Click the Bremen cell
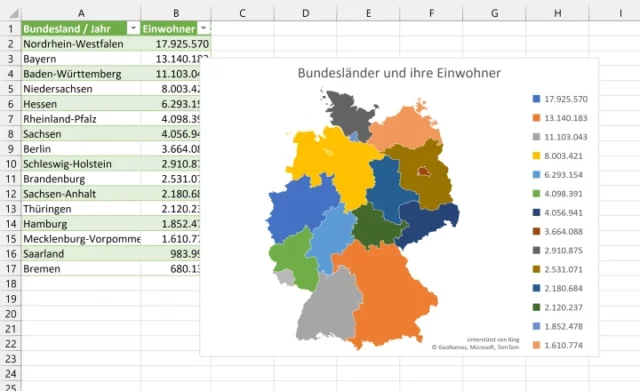 81,269
